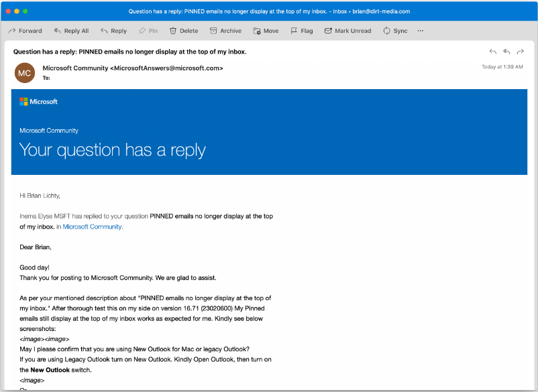Click the MC sender avatar
538x392 pixels.
tap(25, 72)
